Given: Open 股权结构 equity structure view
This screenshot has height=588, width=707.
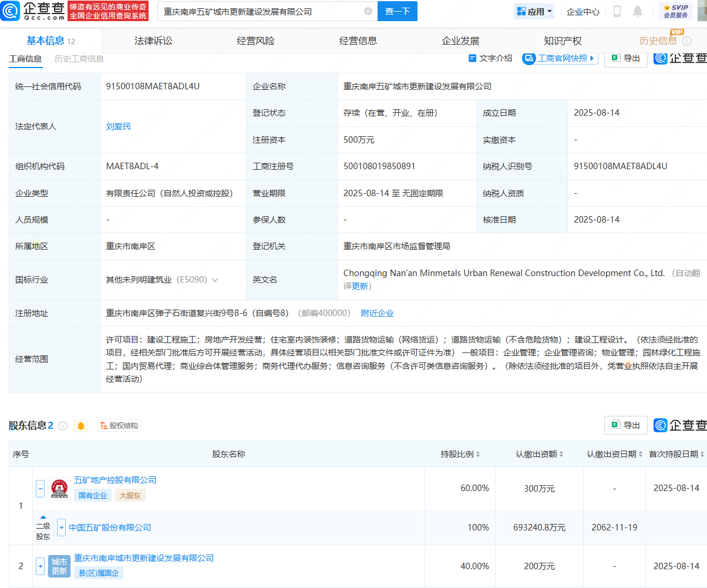Looking at the screenshot, I should pyautogui.click(x=119, y=426).
